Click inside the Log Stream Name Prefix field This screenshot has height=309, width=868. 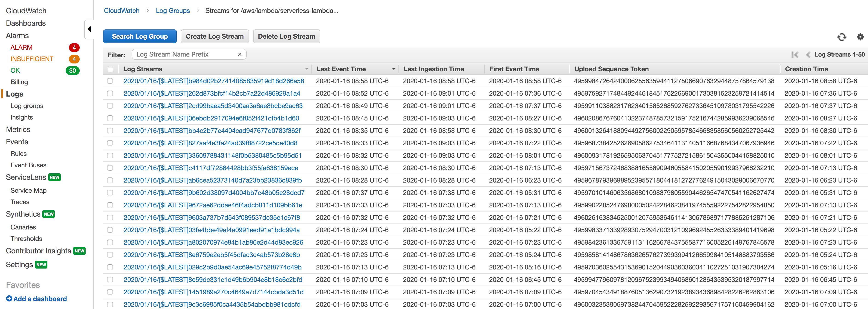[182, 54]
